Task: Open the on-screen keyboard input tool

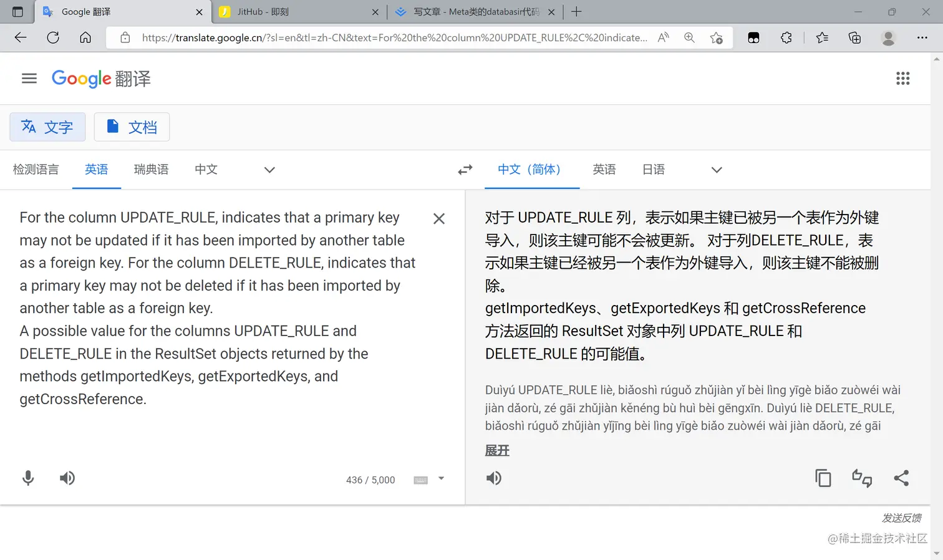Action: (421, 480)
